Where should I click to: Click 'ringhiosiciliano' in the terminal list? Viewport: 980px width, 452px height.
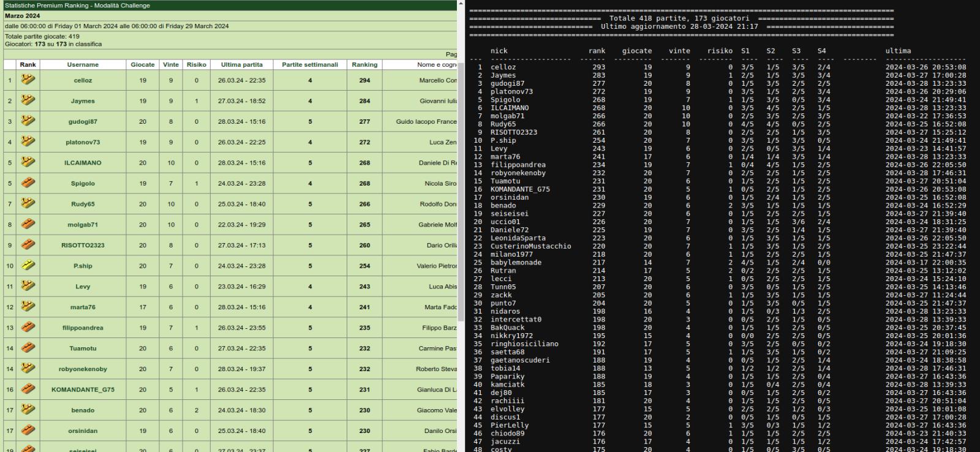(x=524, y=344)
